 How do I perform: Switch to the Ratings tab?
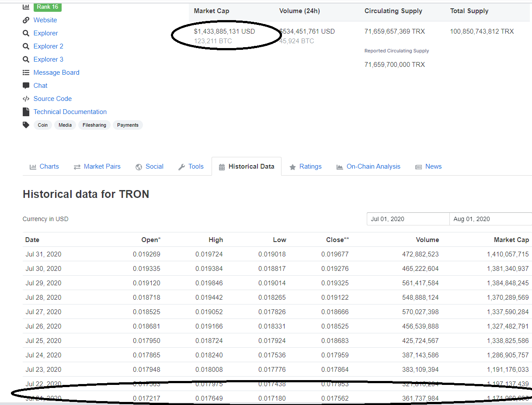[305, 166]
